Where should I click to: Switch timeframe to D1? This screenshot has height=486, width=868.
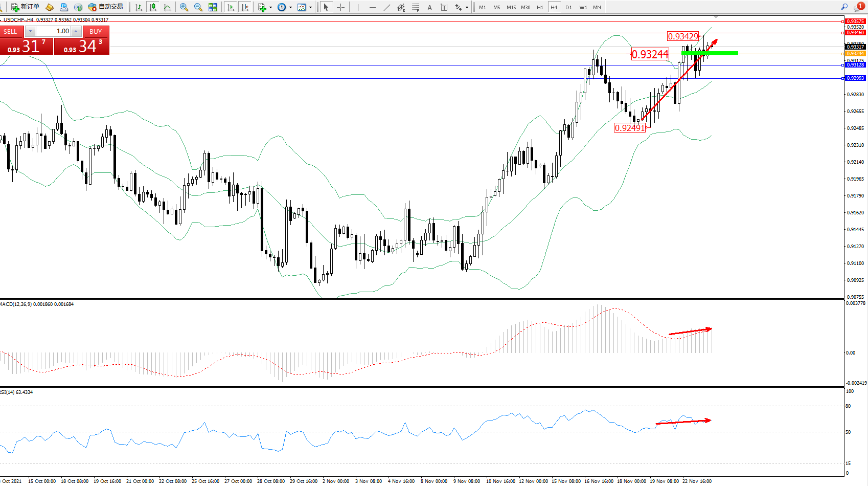point(568,7)
